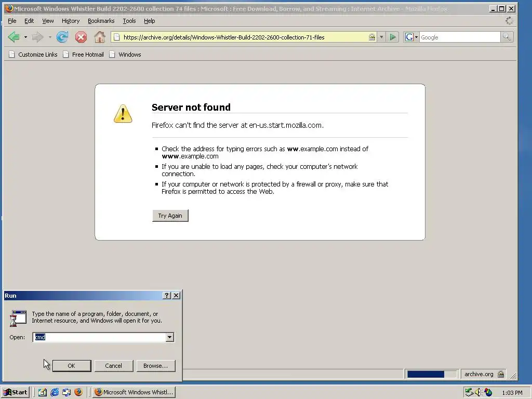Stop page loading with the red Stop icon
532x399 pixels.
click(x=81, y=37)
